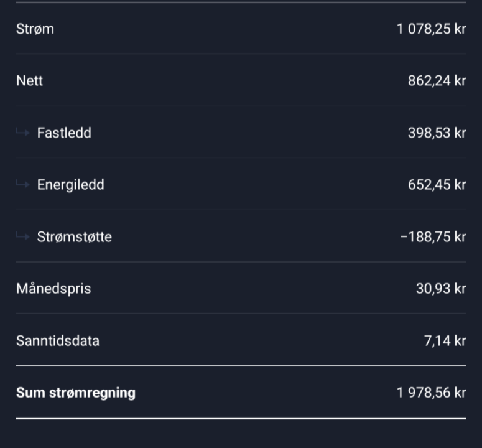Screen dimensions: 482x448
Task: Click the sub-item arrow icon beside Fastledd
Action: coord(23,133)
